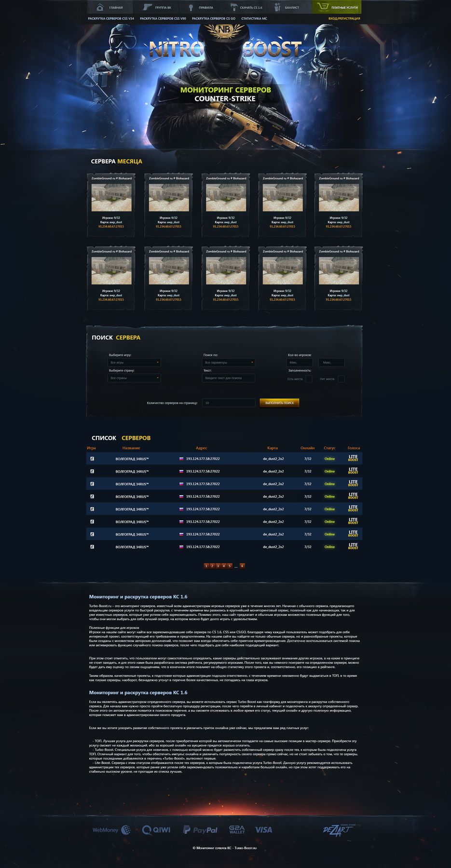Focus the Макс. players field

[x=331, y=362]
